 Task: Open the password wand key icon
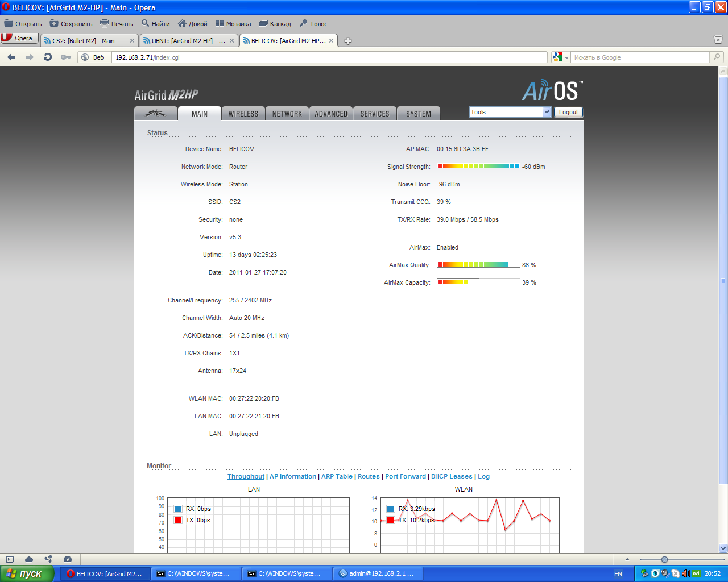pyautogui.click(x=66, y=57)
